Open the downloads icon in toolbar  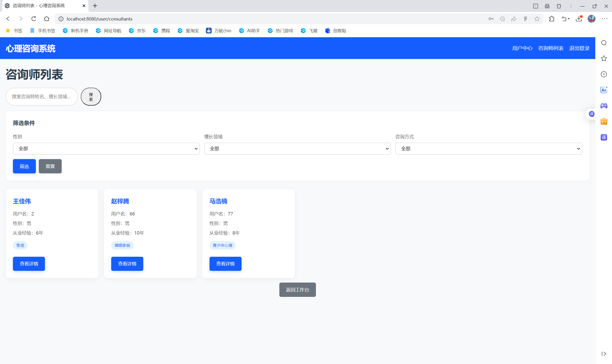579,19
